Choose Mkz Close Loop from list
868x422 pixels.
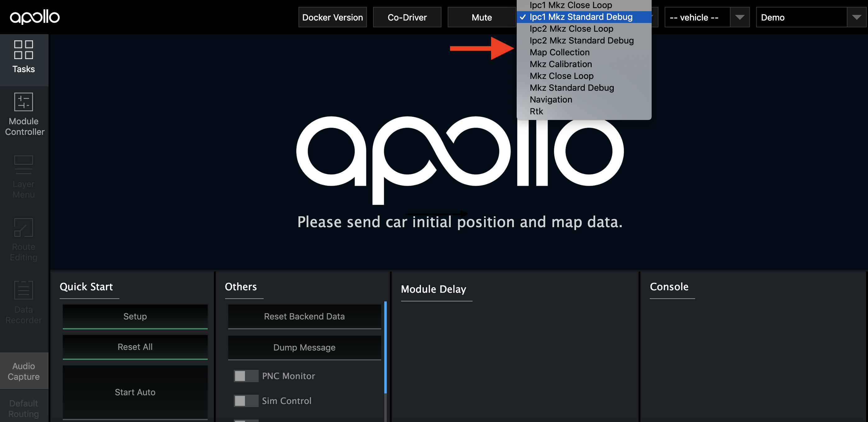click(x=584, y=76)
